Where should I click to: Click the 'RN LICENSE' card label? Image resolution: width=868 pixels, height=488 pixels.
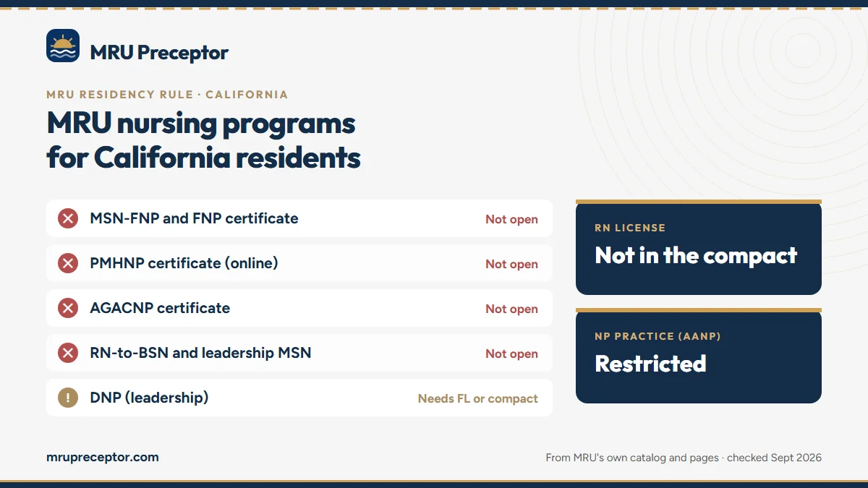(x=630, y=228)
